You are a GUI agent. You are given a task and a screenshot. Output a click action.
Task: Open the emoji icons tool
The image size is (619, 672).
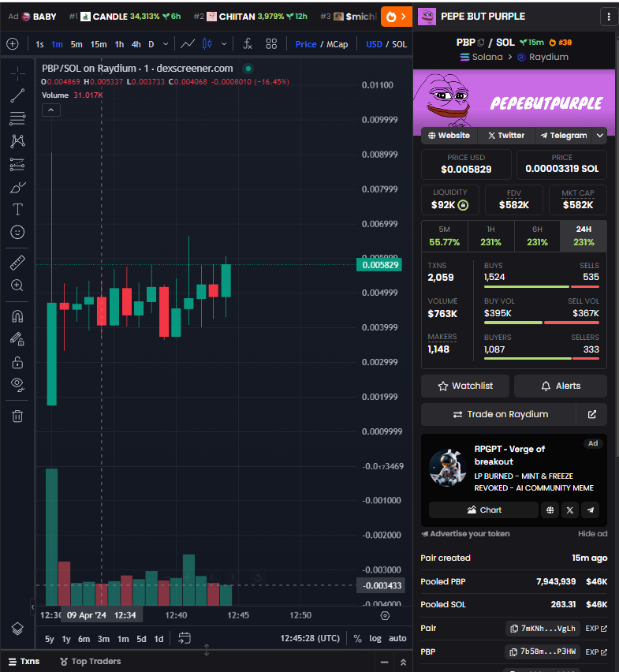coord(17,233)
